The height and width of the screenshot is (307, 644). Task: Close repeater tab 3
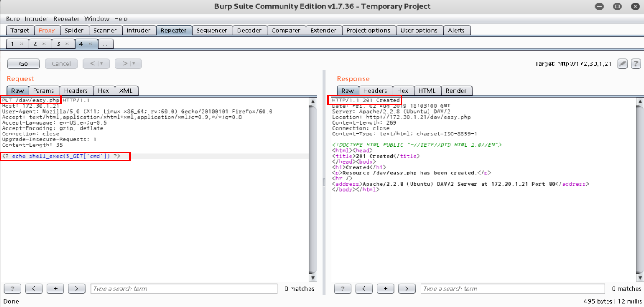(x=67, y=44)
